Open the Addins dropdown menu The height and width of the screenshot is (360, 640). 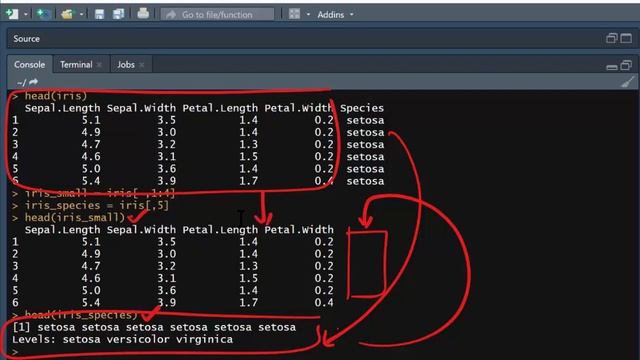tap(335, 15)
